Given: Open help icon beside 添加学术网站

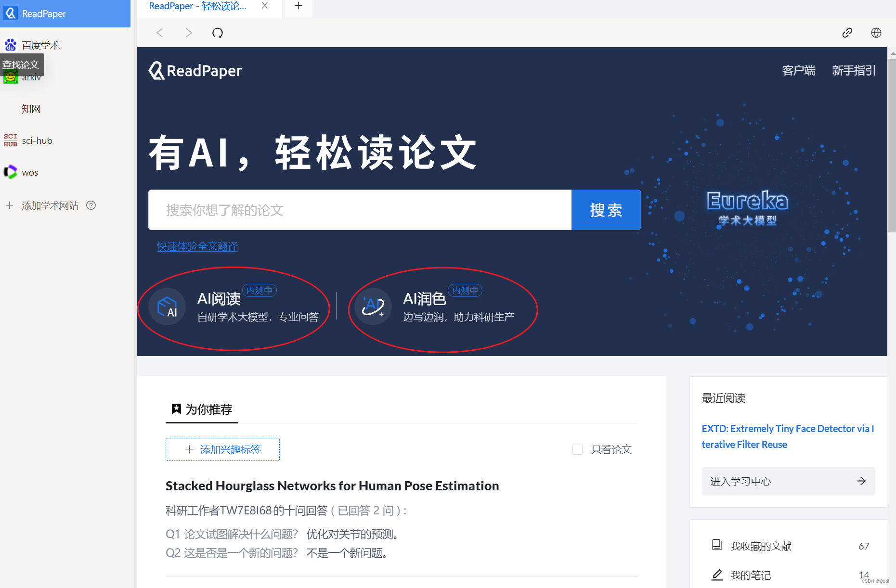Looking at the screenshot, I should click(91, 205).
